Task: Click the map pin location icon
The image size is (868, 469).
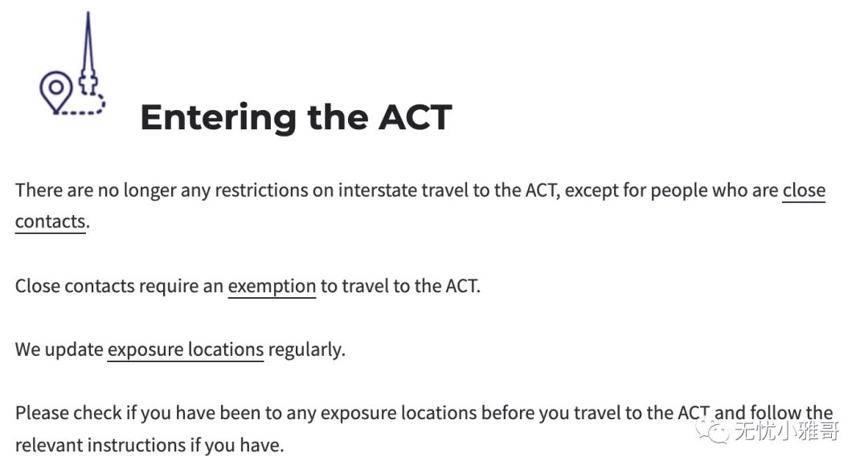Action: [56, 92]
